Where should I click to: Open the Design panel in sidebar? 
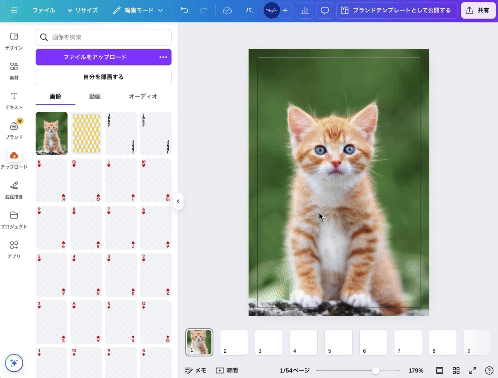click(x=14, y=41)
